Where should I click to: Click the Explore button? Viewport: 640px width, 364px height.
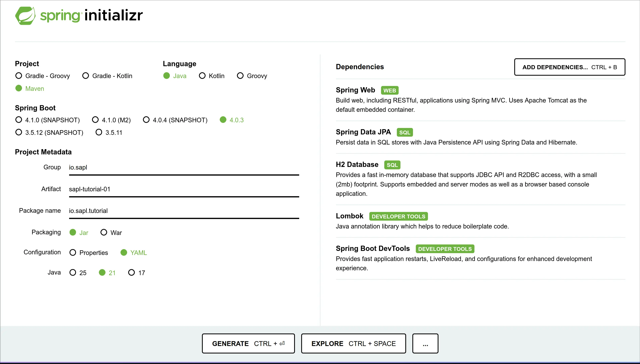pos(353,343)
